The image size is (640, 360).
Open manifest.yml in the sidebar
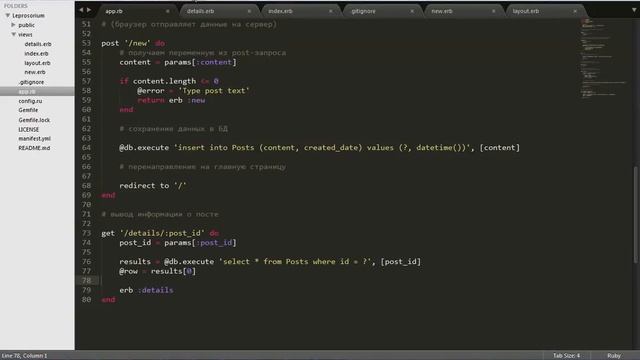[34, 139]
